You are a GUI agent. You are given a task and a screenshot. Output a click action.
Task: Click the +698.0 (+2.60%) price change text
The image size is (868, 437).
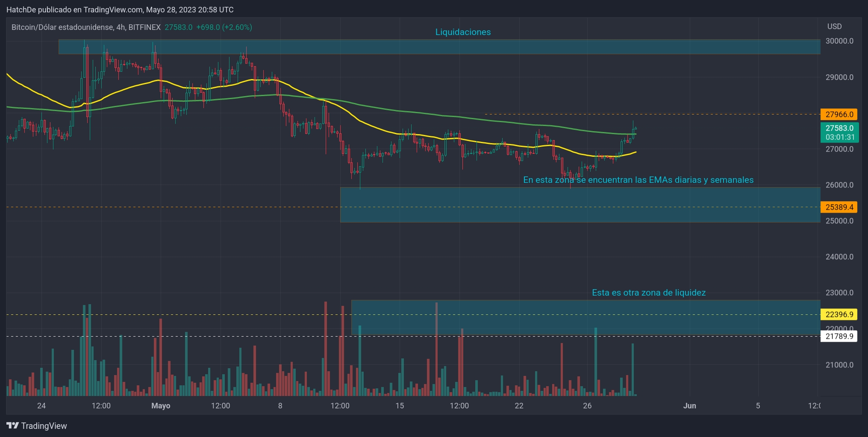click(224, 27)
